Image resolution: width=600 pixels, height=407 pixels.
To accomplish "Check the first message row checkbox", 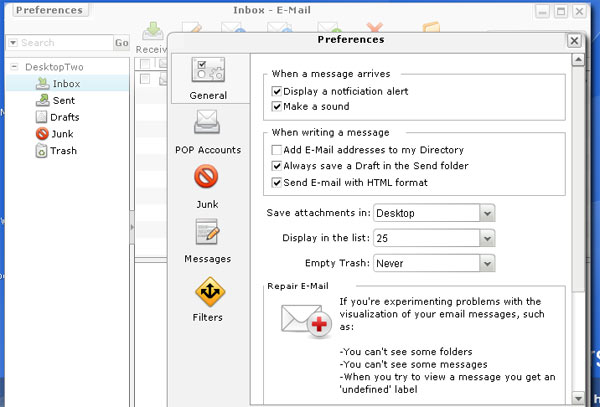I will 145,79.
